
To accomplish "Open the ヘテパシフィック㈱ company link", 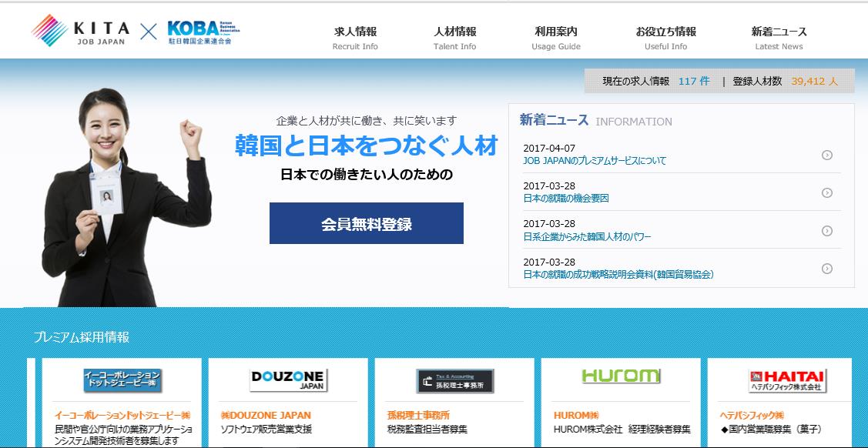I will tap(752, 415).
